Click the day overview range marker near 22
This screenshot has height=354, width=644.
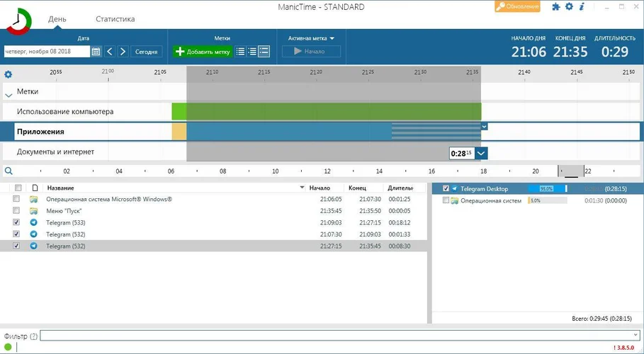coord(571,171)
